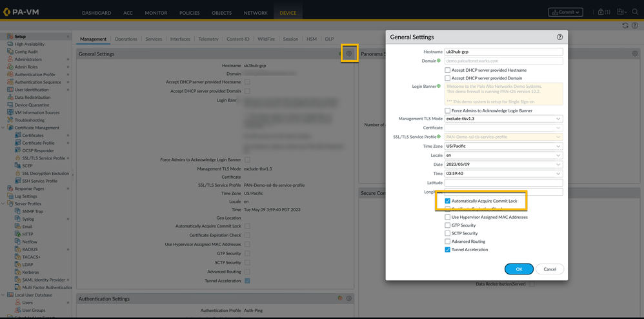Open Authentication Settings gear icon

pos(349,298)
